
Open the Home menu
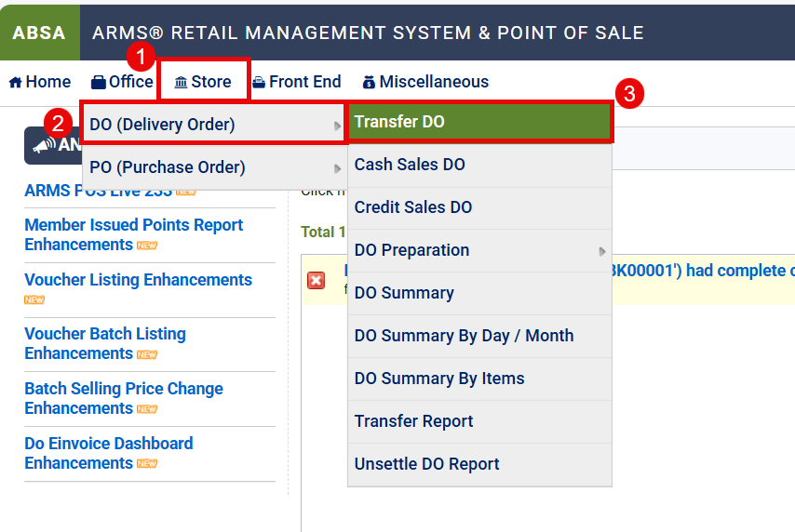click(x=40, y=82)
